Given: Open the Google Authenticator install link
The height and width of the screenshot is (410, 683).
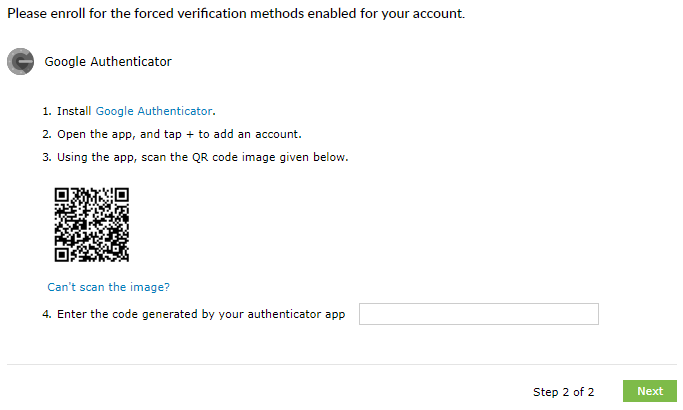Looking at the screenshot, I should click(x=154, y=111).
